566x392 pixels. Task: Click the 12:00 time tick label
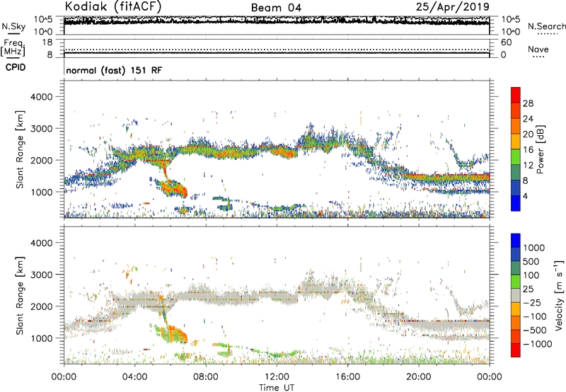pos(277,377)
